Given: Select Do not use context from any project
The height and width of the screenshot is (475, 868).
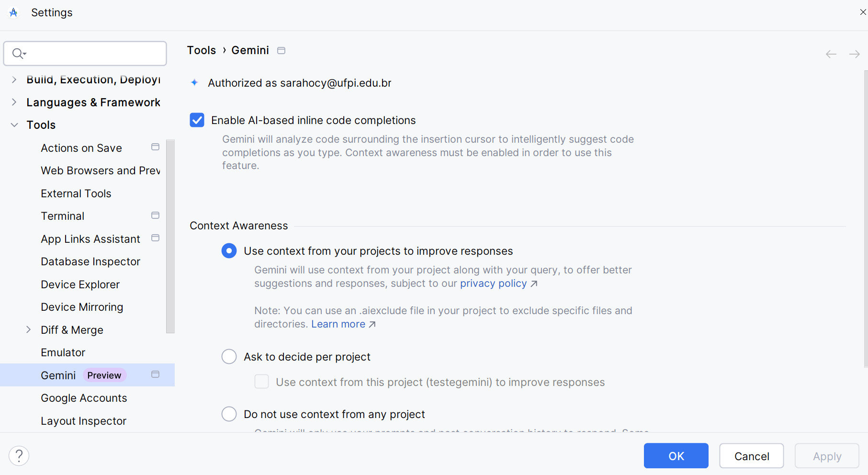Looking at the screenshot, I should tap(229, 414).
